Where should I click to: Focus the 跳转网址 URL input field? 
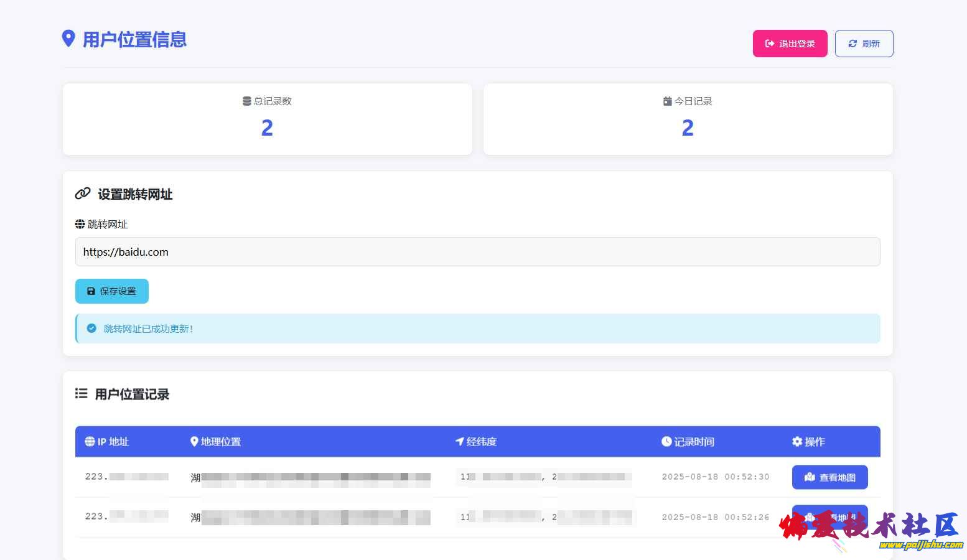477,252
